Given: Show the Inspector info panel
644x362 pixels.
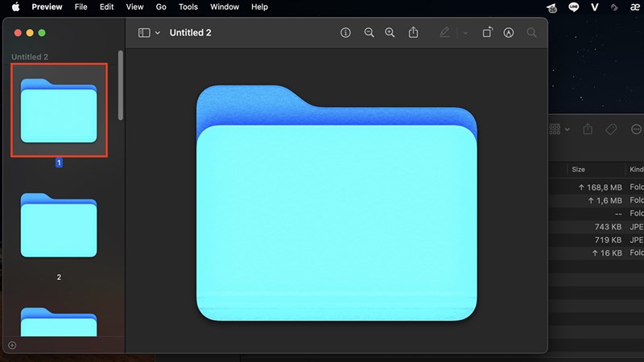Looking at the screenshot, I should coord(345,33).
